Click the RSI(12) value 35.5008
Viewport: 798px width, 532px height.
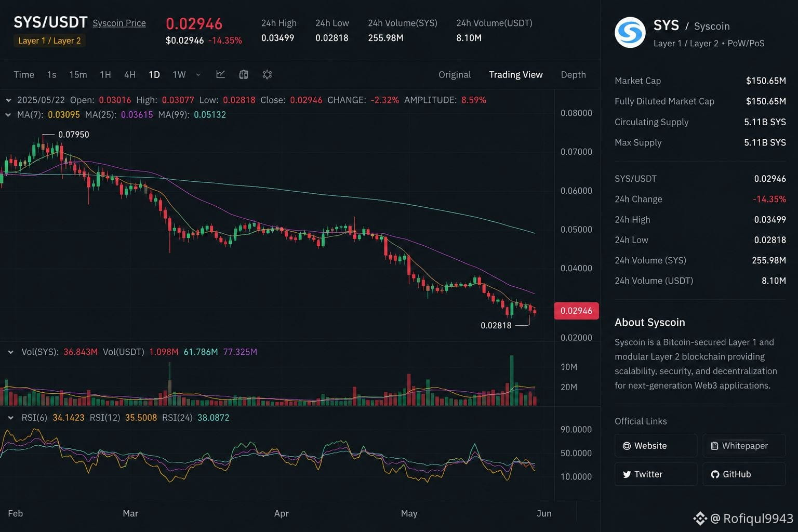tap(141, 418)
